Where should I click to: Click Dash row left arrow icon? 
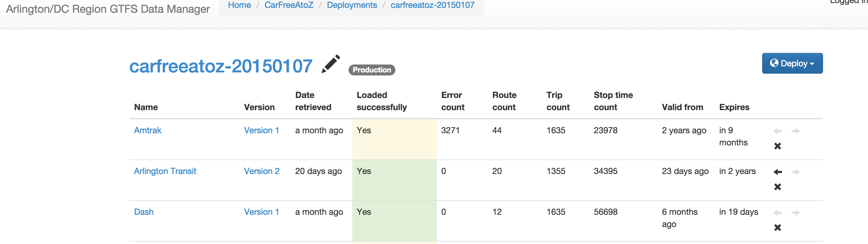tap(778, 213)
